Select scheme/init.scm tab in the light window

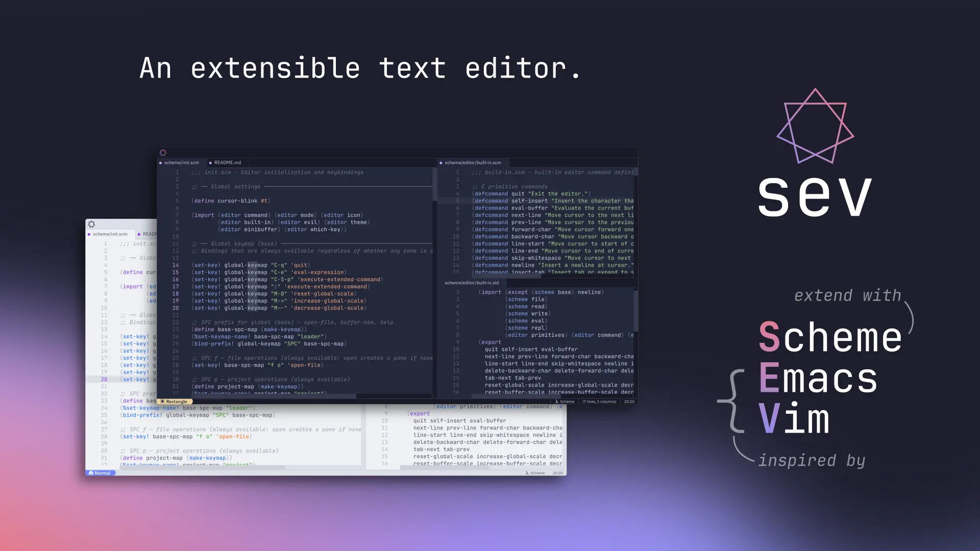click(x=110, y=234)
